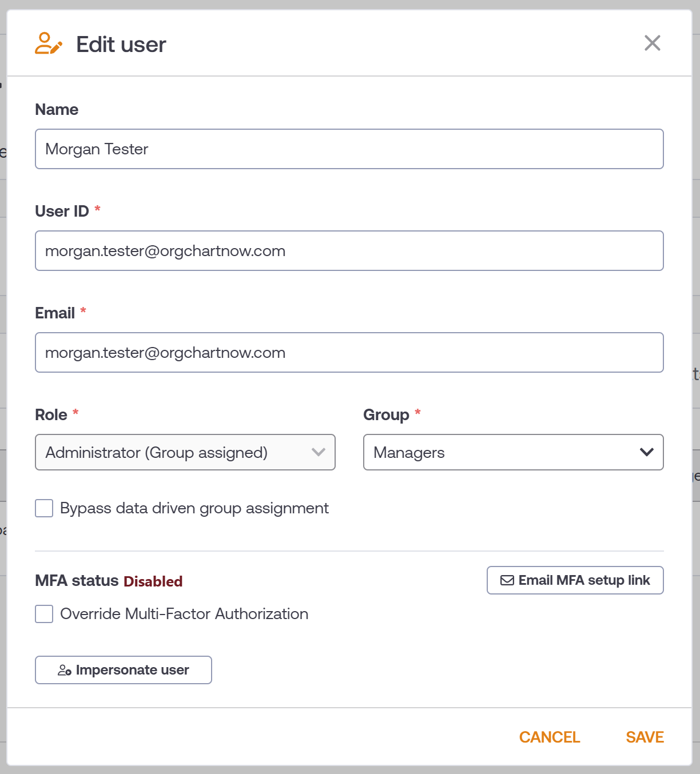Viewport: 700px width, 774px height.
Task: Open the Role dropdown
Action: [x=185, y=452]
